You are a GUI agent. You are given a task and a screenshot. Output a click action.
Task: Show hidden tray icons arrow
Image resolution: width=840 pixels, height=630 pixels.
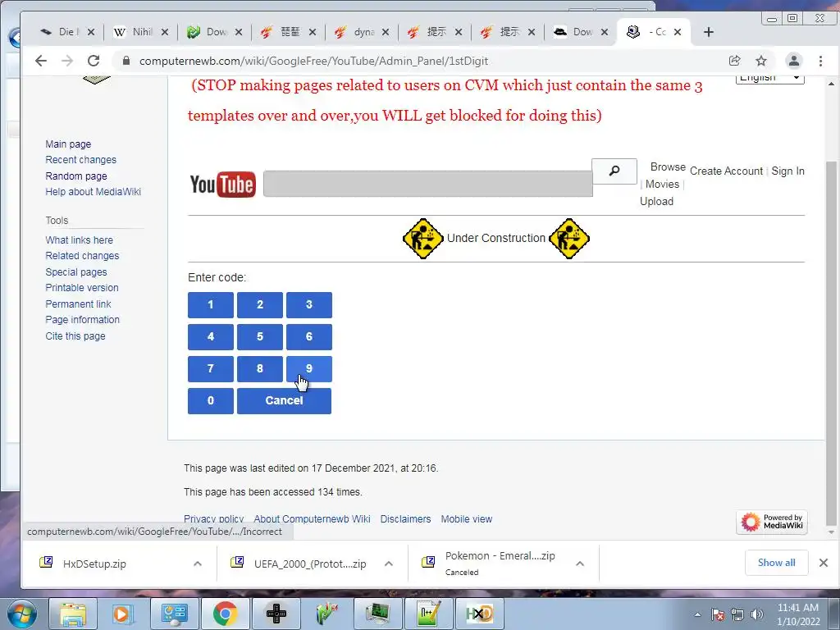(x=697, y=614)
